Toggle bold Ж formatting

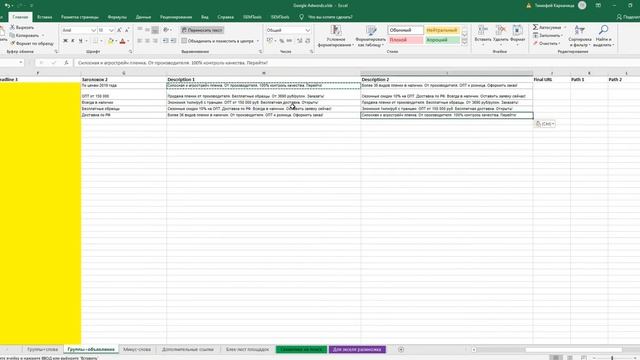[x=65, y=41]
